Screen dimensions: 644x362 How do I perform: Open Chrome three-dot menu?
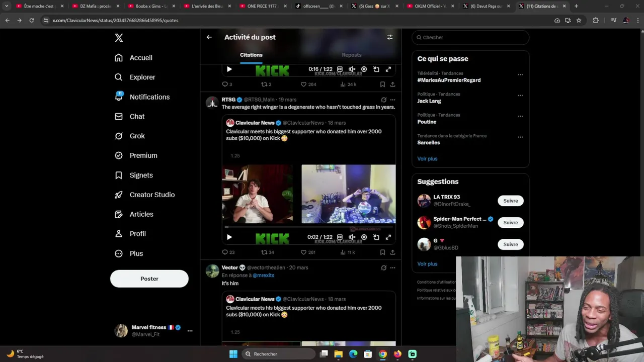(x=637, y=20)
